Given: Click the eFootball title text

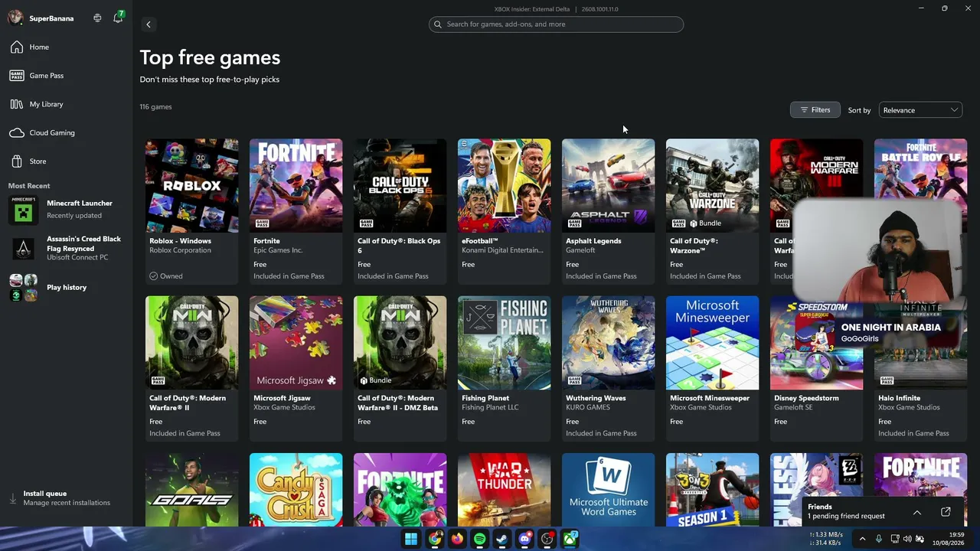Looking at the screenshot, I should click(480, 241).
